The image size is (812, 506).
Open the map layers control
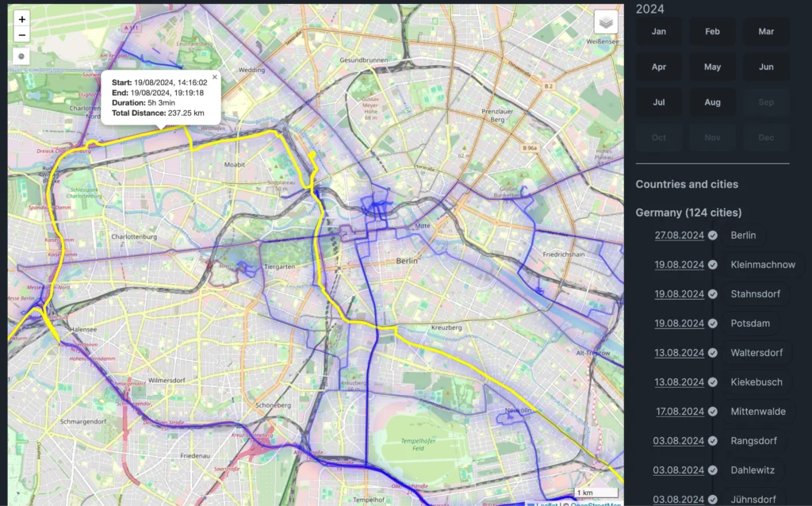(606, 22)
